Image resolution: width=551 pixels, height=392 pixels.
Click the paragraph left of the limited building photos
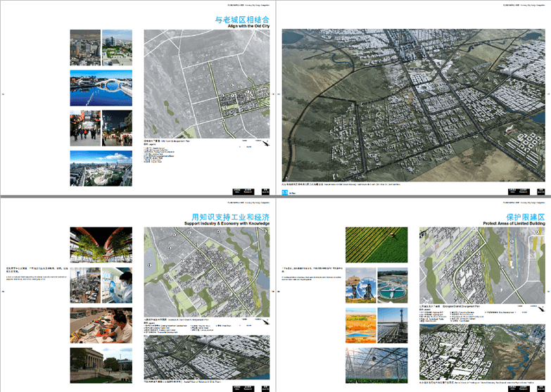(312, 273)
